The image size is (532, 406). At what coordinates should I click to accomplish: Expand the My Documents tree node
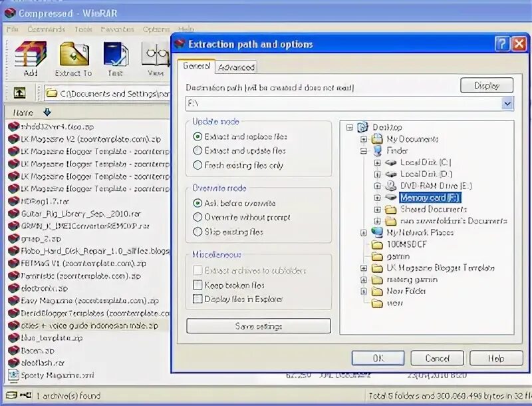tap(363, 139)
